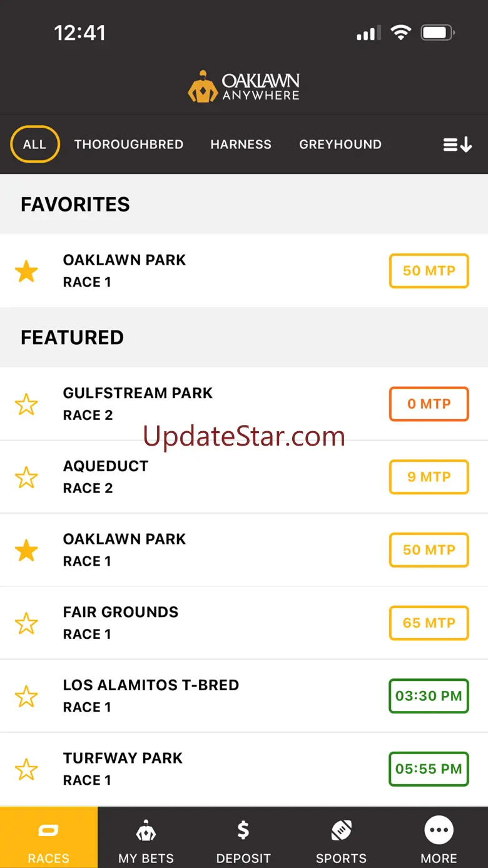
Task: Toggle favorite star for Aqueduct
Action: click(26, 477)
